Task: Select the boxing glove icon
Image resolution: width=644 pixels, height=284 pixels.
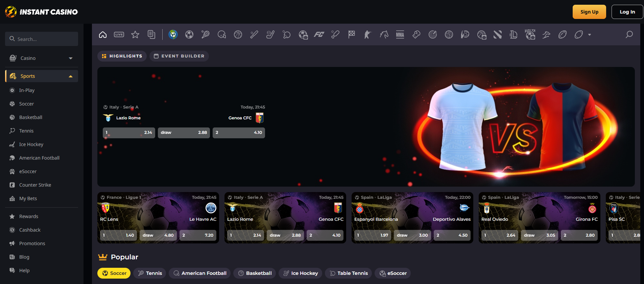Action: [x=416, y=34]
